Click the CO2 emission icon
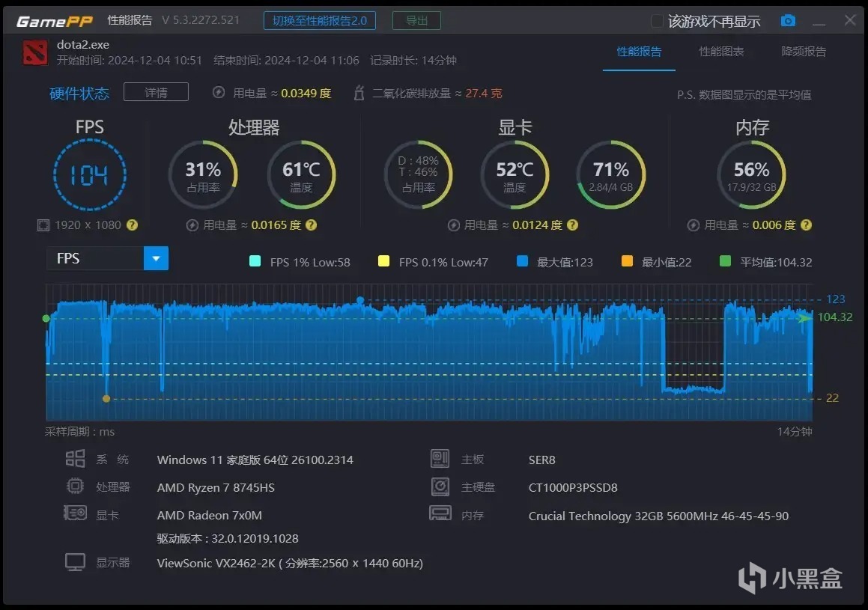 [359, 92]
